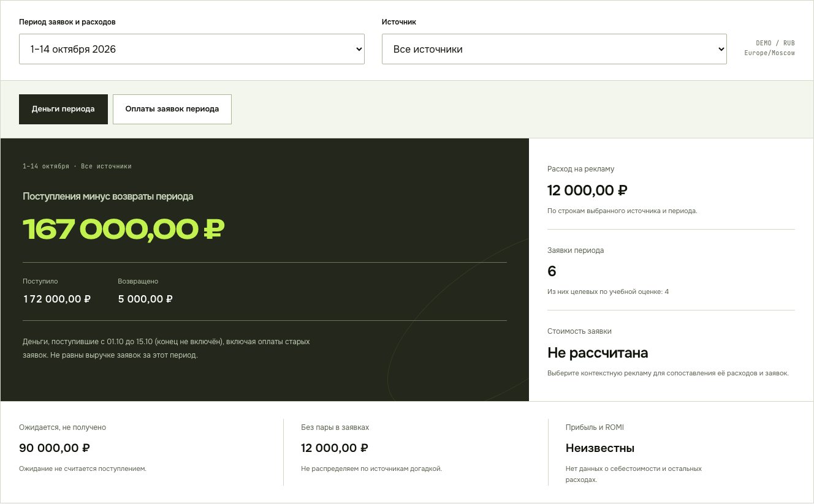
Task: Click the ad spend value "12 000,00 ₽" under "Расход на рекламу"
Action: 587,190
